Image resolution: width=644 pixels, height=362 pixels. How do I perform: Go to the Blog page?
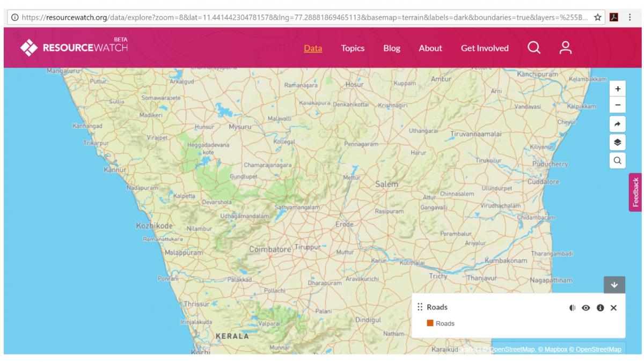click(x=392, y=48)
